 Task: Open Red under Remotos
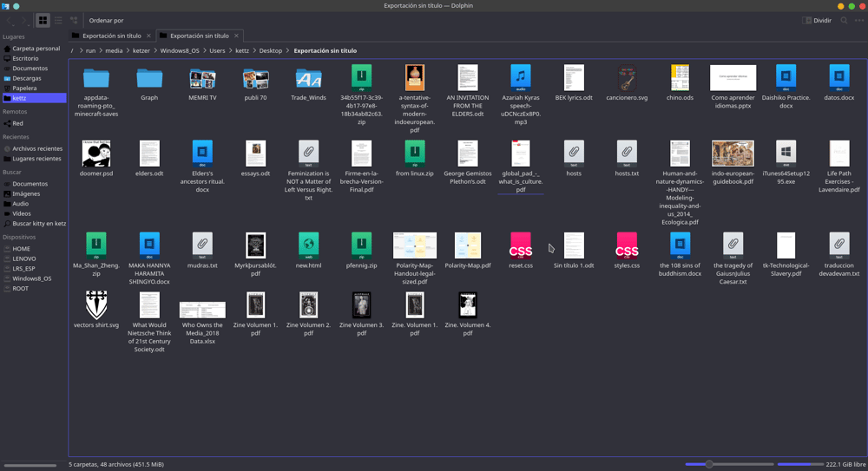[33, 123]
